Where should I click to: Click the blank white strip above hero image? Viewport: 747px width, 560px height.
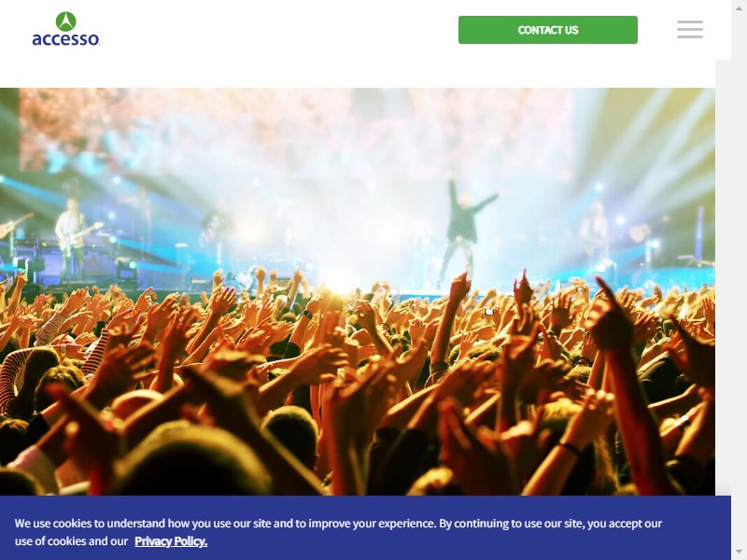(x=358, y=74)
